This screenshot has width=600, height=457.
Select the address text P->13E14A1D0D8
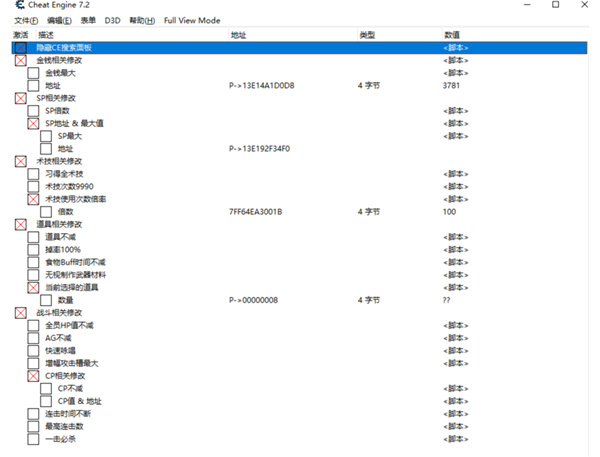coord(262,85)
